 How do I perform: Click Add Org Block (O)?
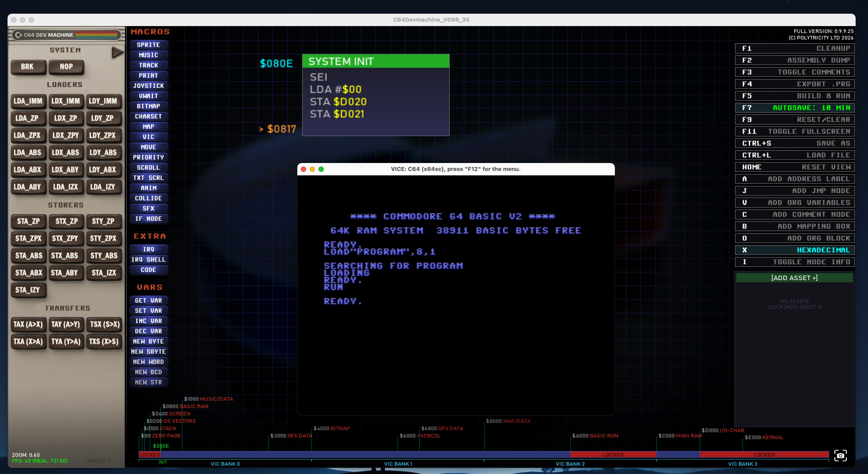[x=795, y=239]
